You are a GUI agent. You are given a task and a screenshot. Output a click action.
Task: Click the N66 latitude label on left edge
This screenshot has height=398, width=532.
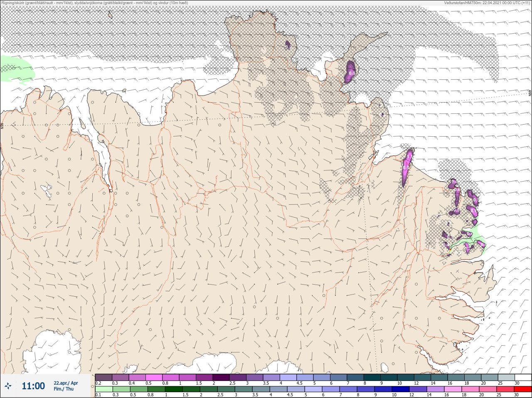click(2, 125)
